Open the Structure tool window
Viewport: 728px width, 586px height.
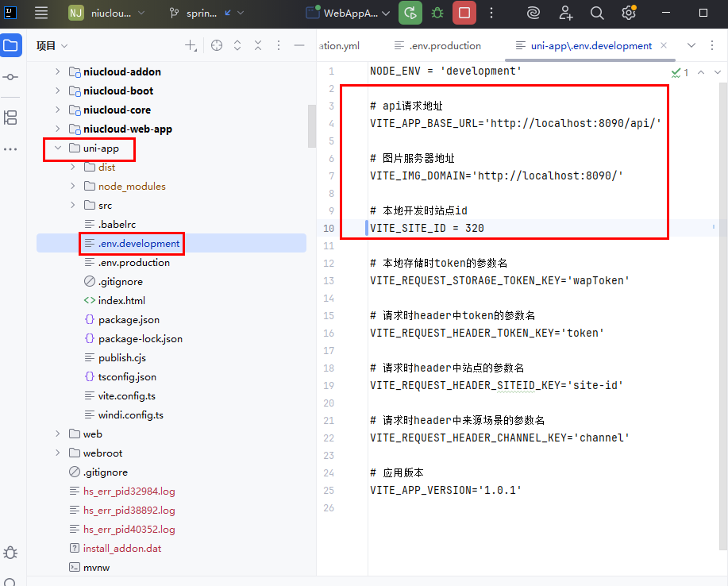(x=10, y=118)
